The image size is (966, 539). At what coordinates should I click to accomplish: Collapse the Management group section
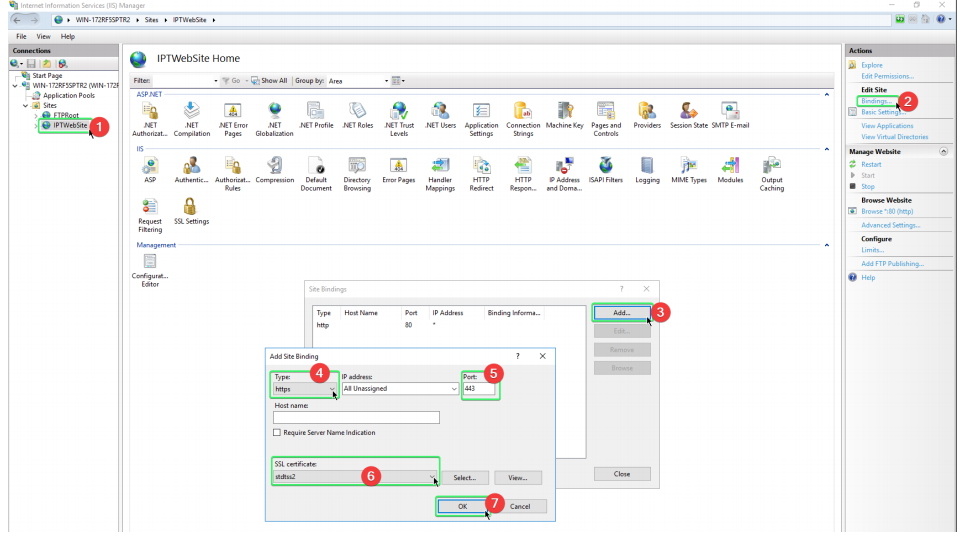(827, 245)
